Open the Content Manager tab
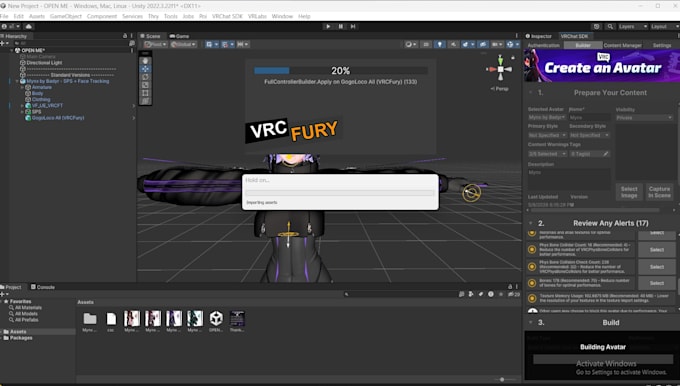680x386 pixels. (x=622, y=45)
